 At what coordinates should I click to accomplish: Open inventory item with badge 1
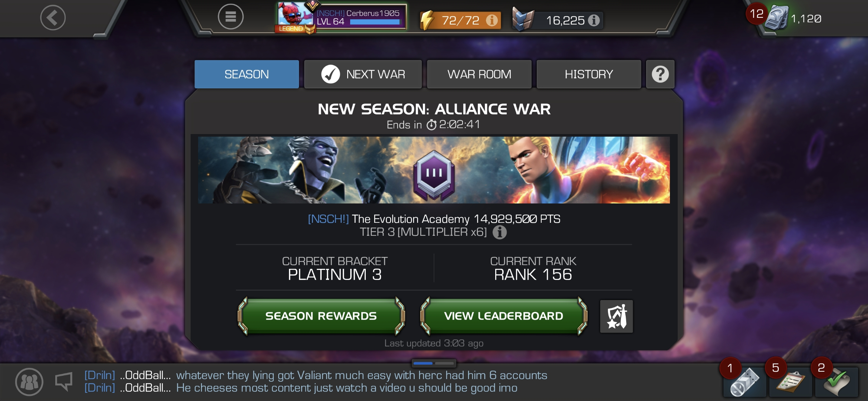click(744, 382)
